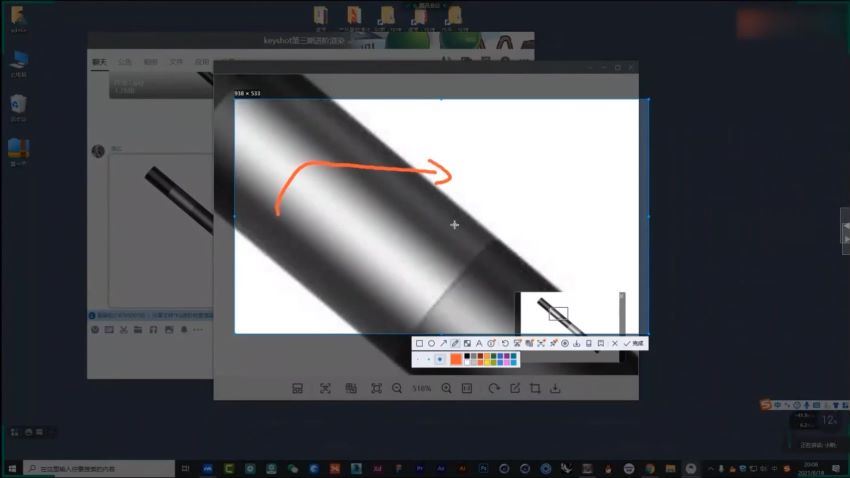
Task: Select the mosaic blur tool
Action: pos(467,343)
